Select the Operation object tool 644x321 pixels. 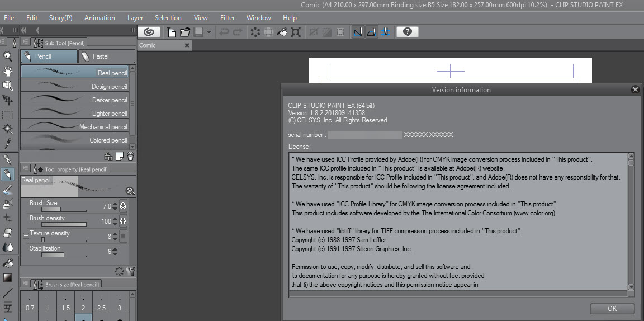[8, 86]
